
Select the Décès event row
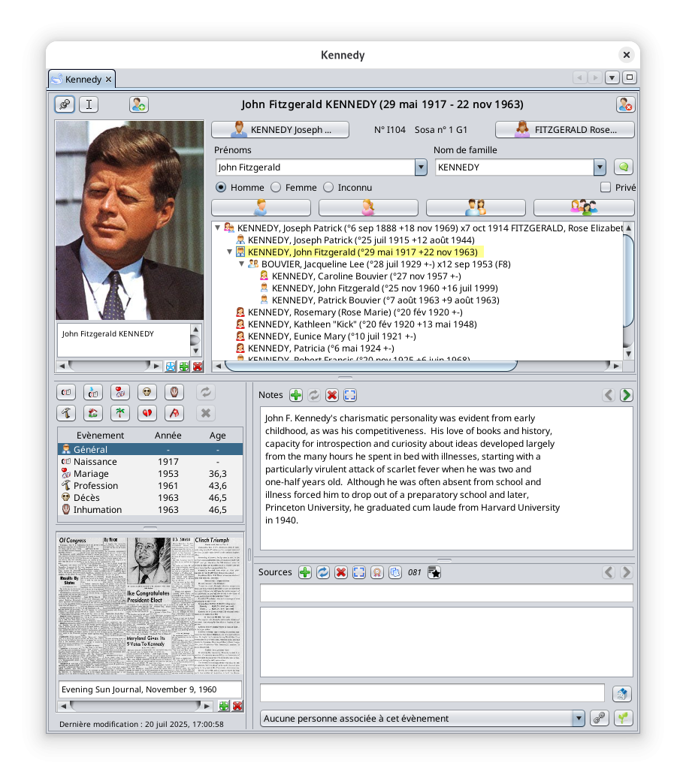pos(150,497)
